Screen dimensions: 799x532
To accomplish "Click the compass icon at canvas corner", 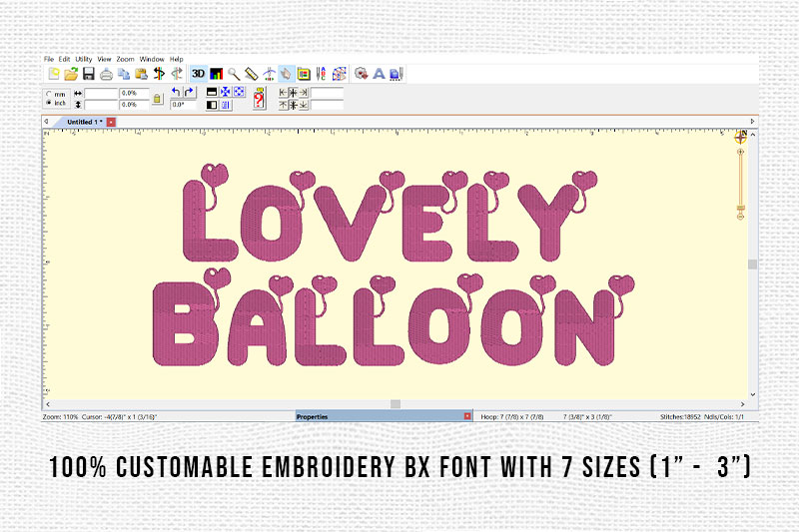I will pyautogui.click(x=741, y=136).
